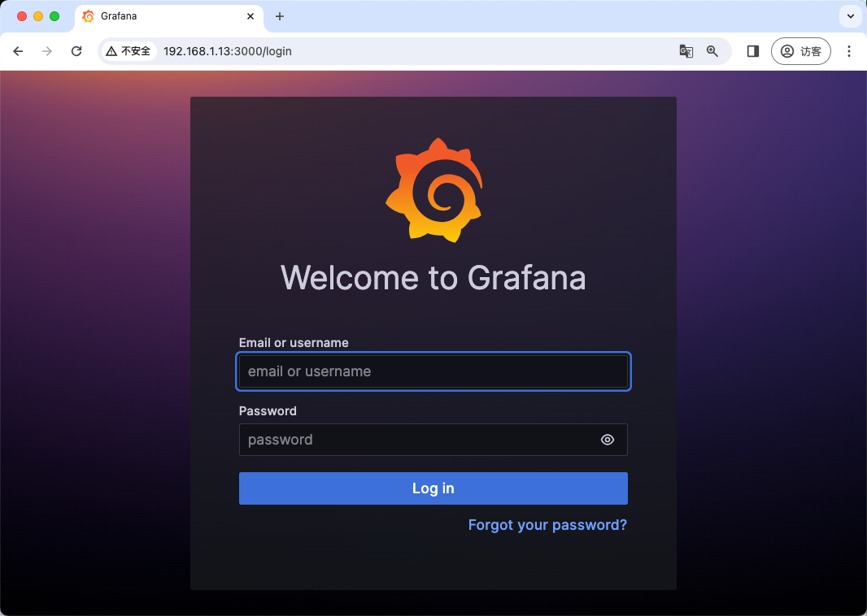Click the browser back arrow
The width and height of the screenshot is (867, 616).
click(18, 51)
